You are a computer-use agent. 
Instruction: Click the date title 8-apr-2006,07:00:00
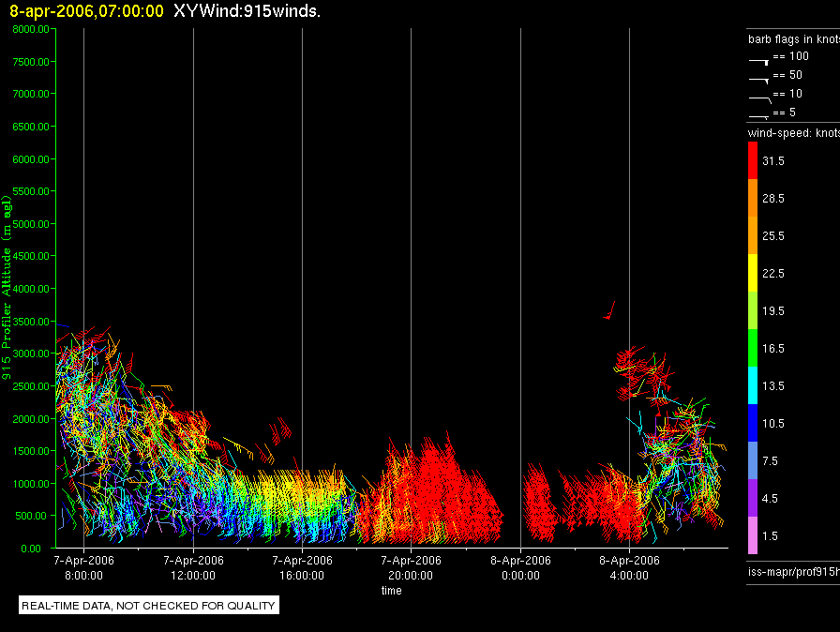click(x=86, y=11)
